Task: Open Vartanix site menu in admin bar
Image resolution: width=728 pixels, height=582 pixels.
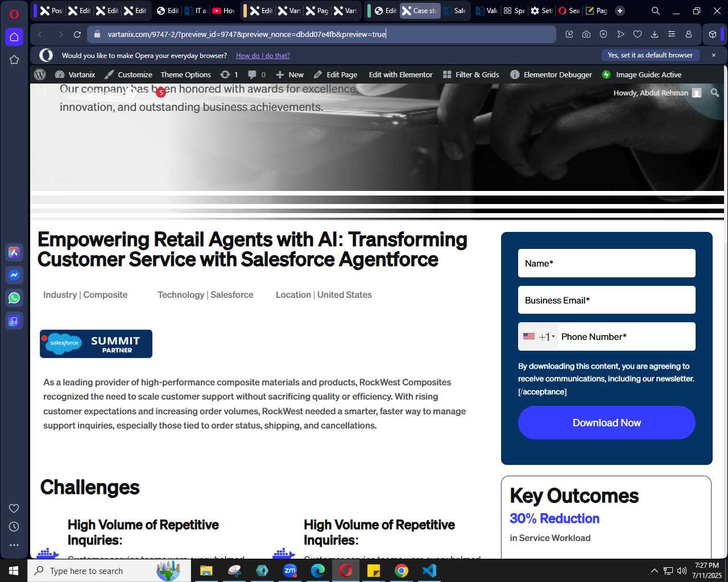Action: click(75, 74)
